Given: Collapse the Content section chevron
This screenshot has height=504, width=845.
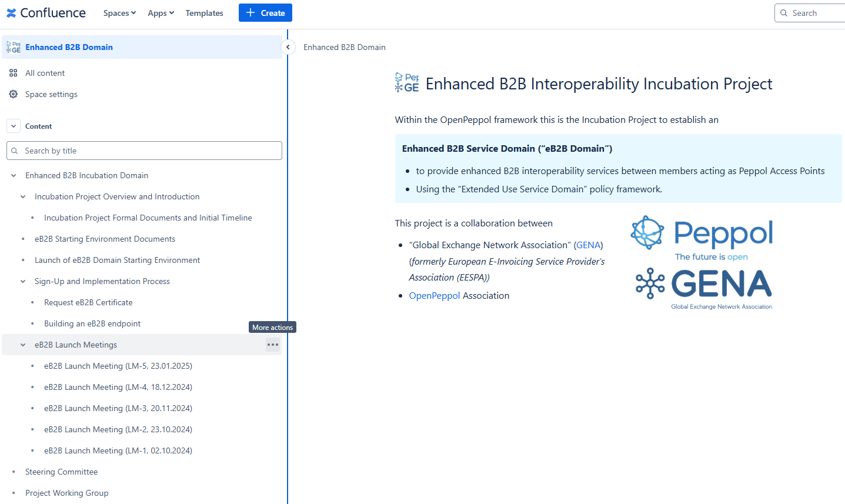Looking at the screenshot, I should (x=14, y=126).
